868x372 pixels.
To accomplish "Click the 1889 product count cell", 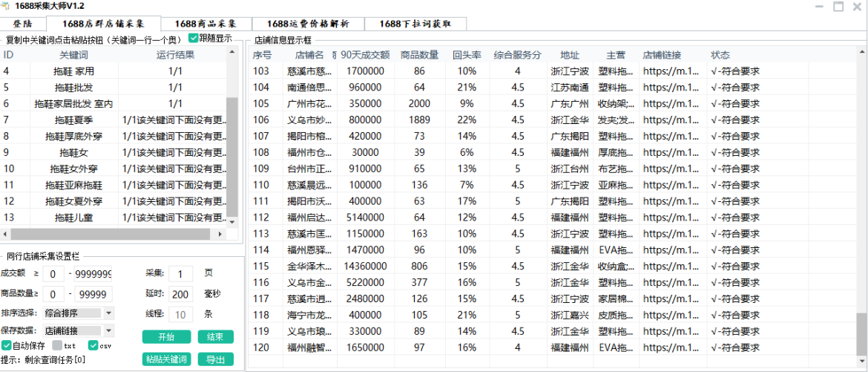I will [x=419, y=120].
